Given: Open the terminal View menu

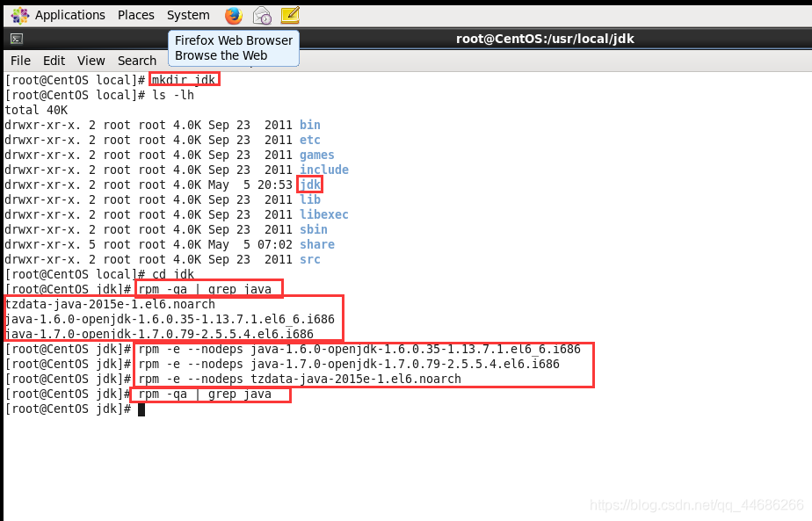Looking at the screenshot, I should click(91, 61).
